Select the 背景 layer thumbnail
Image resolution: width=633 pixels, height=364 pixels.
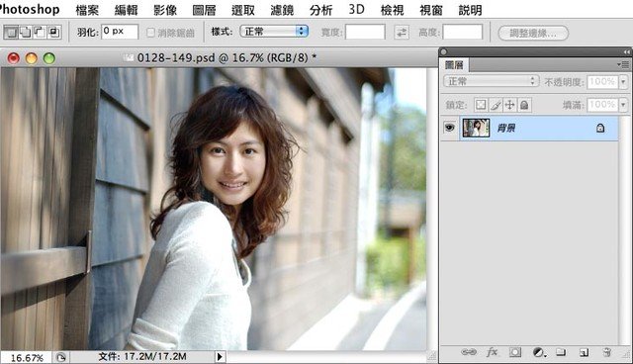[476, 128]
